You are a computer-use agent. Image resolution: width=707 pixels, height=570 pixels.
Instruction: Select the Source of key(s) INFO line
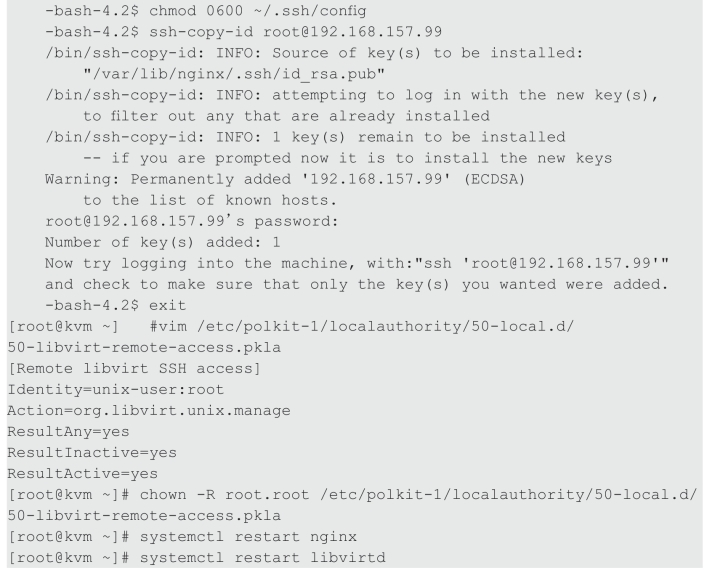[314, 53]
